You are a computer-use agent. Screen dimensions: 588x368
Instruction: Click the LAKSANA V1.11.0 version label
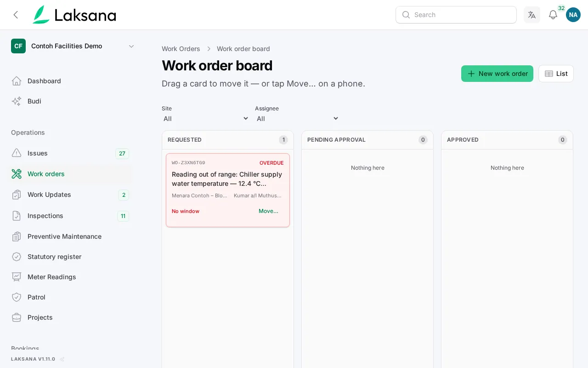point(33,359)
